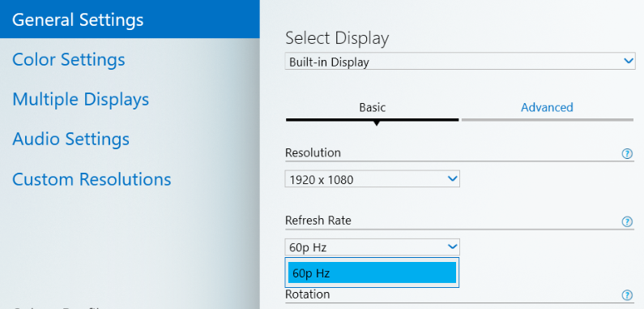This screenshot has width=644, height=309.
Task: Go to Audio Settings
Action: click(70, 139)
